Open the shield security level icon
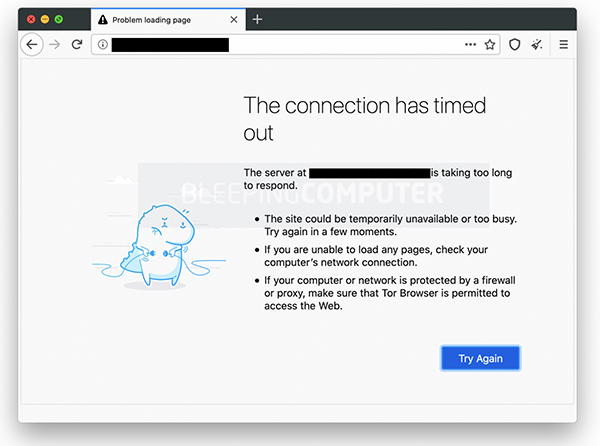 coord(516,45)
